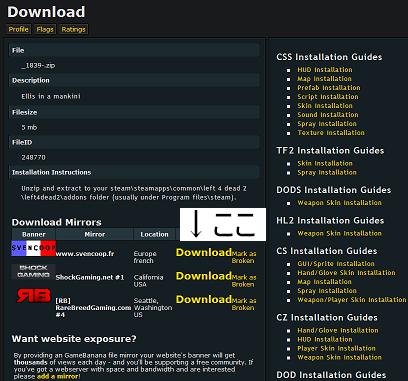Open HL2 Weapon Skin Installation guide
408x381 pixels.
pos(339,233)
